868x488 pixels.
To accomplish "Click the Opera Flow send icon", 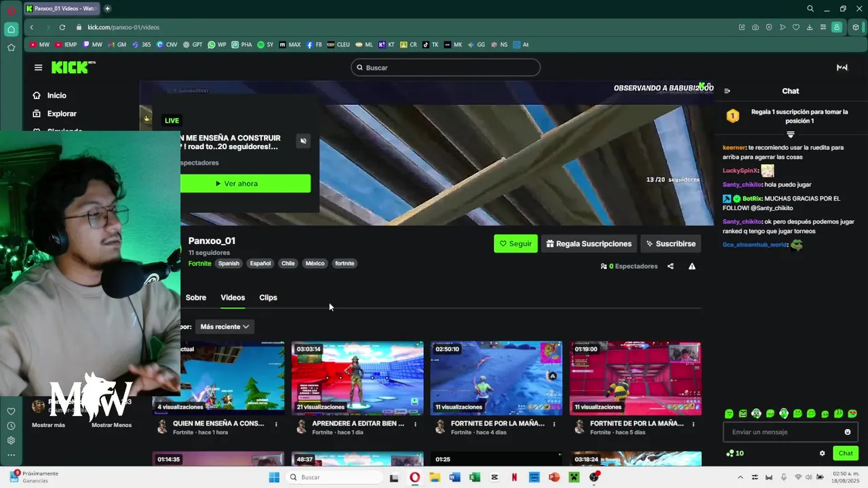I will pyautogui.click(x=783, y=27).
